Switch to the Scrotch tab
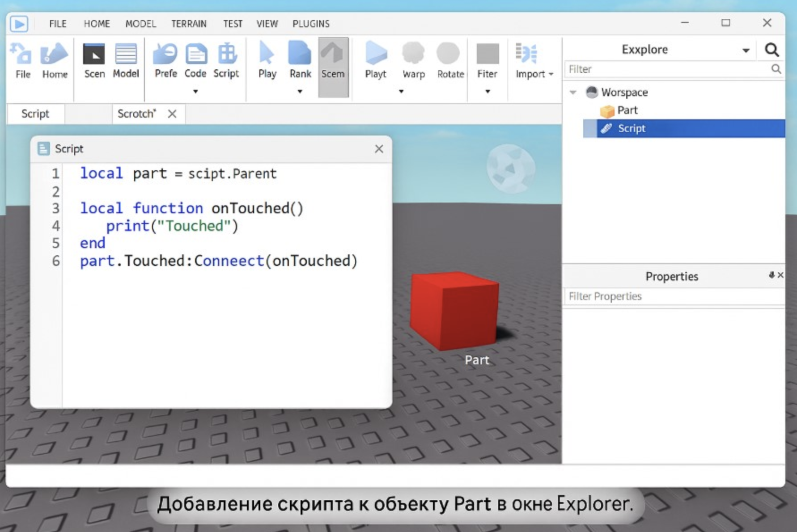This screenshot has height=532, width=797. tap(136, 114)
